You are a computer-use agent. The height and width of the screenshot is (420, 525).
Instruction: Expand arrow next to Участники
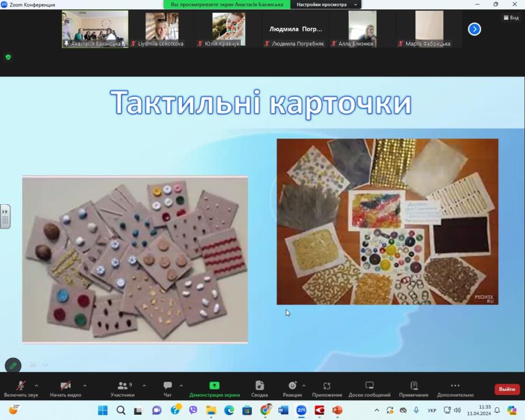point(144,386)
